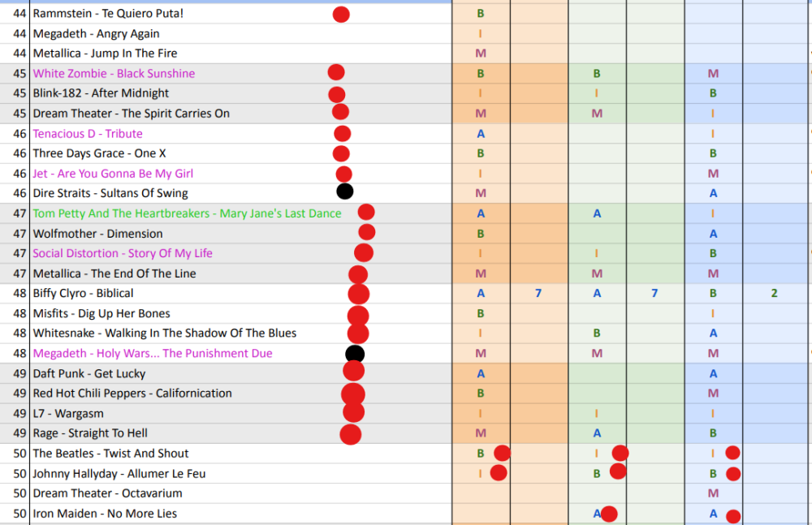Select the Tenacious D - Tribute cell
The image size is (812, 525).
[x=88, y=134]
